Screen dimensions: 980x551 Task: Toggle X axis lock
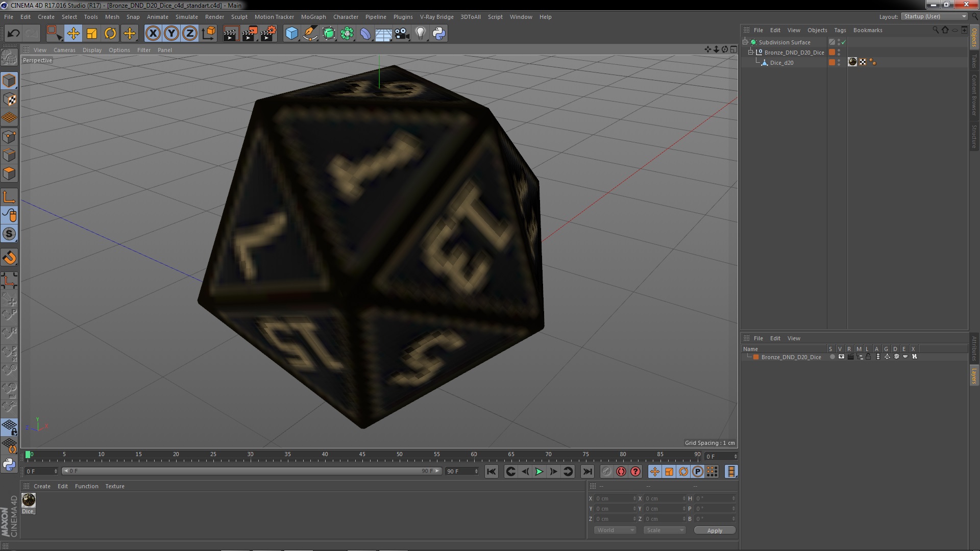pyautogui.click(x=153, y=34)
